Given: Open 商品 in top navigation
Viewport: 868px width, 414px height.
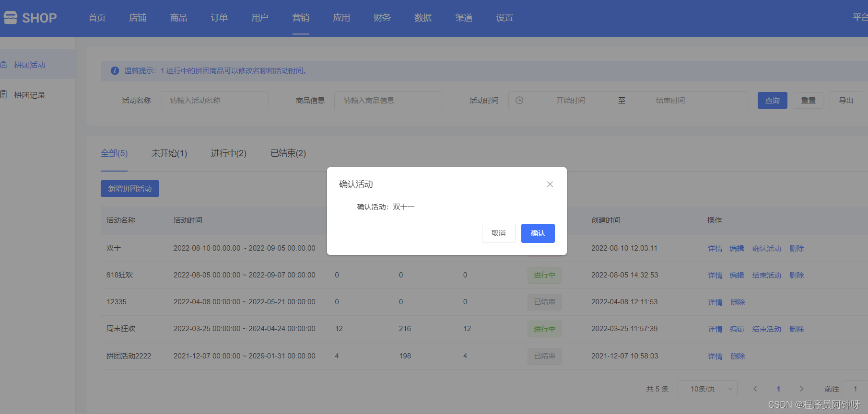Looking at the screenshot, I should coord(178,18).
